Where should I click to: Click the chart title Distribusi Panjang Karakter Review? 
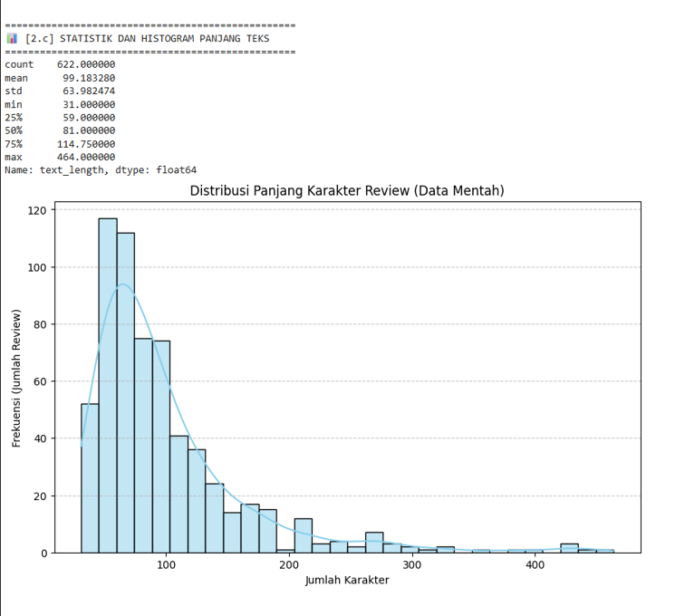pos(347,190)
